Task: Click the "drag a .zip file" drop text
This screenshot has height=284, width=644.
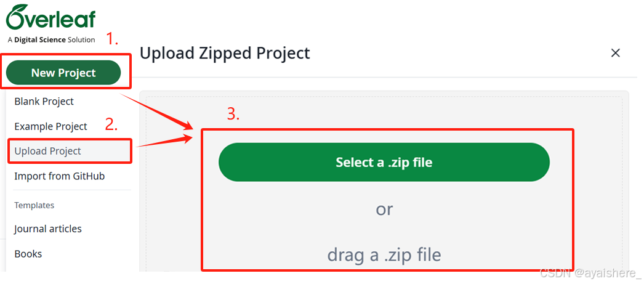Action: (384, 254)
